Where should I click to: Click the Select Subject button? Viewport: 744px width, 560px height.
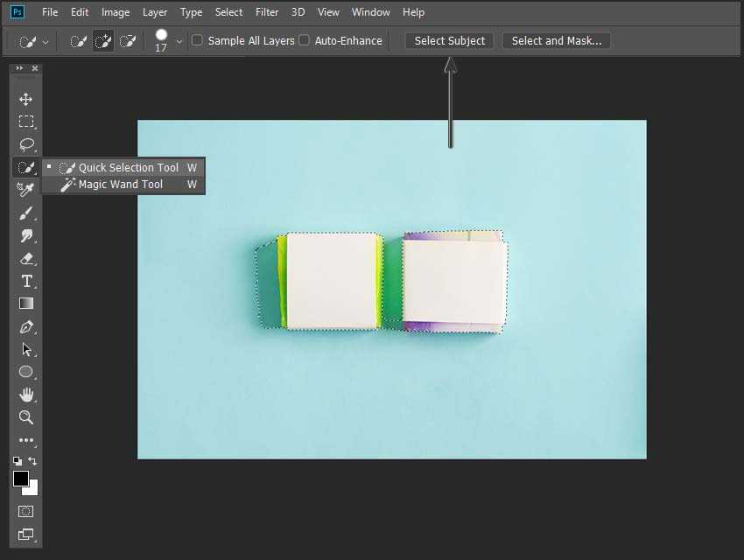point(450,40)
